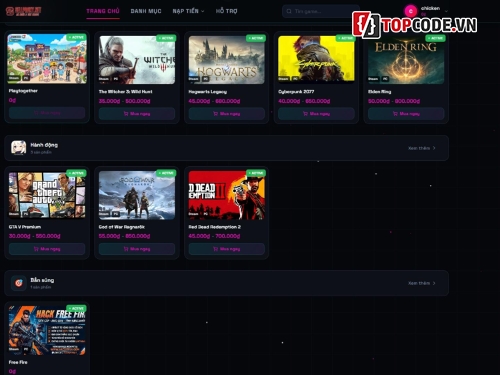Click the Hành động category icon
The height and width of the screenshot is (375, 500).
click(x=19, y=148)
